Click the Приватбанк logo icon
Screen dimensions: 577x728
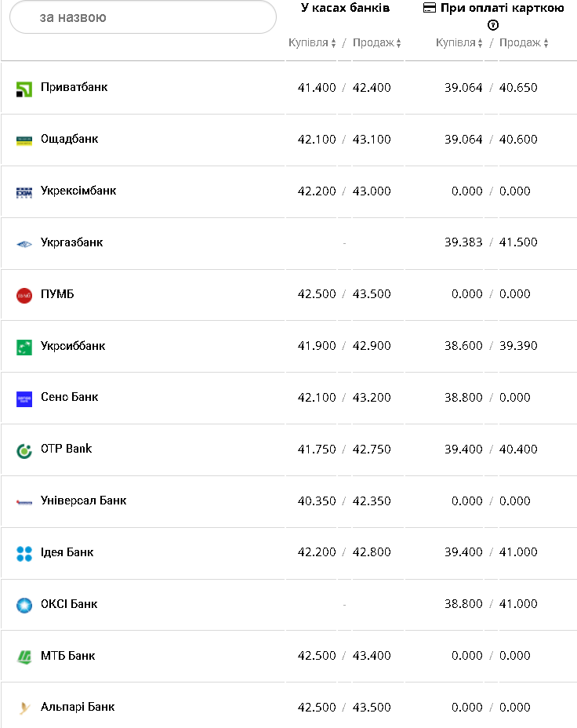point(24,89)
